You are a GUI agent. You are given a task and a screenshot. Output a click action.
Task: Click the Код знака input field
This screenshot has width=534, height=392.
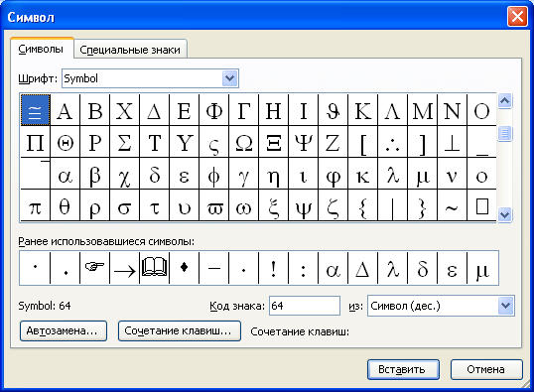click(x=305, y=306)
